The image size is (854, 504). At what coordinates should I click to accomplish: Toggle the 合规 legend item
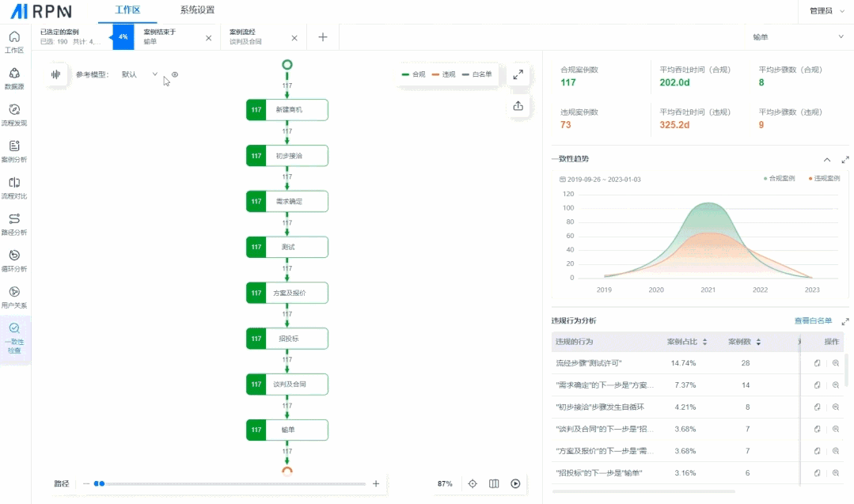[414, 74]
